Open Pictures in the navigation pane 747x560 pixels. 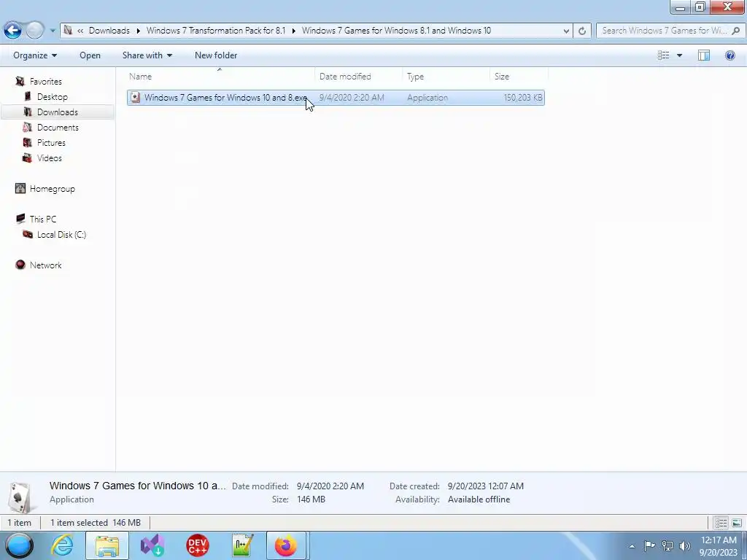pyautogui.click(x=52, y=142)
